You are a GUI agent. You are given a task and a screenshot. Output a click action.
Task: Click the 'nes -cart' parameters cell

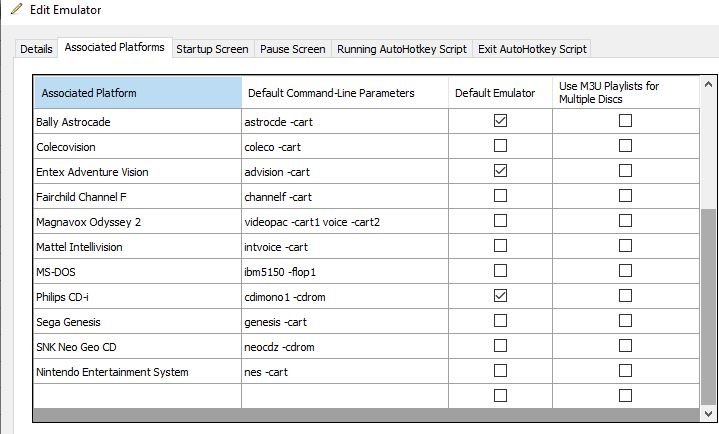[345, 372]
